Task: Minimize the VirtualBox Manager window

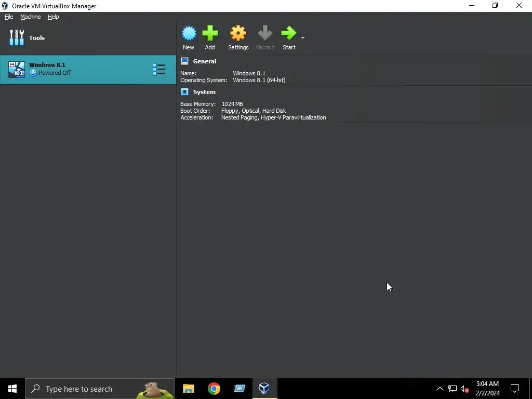Action: [x=472, y=6]
